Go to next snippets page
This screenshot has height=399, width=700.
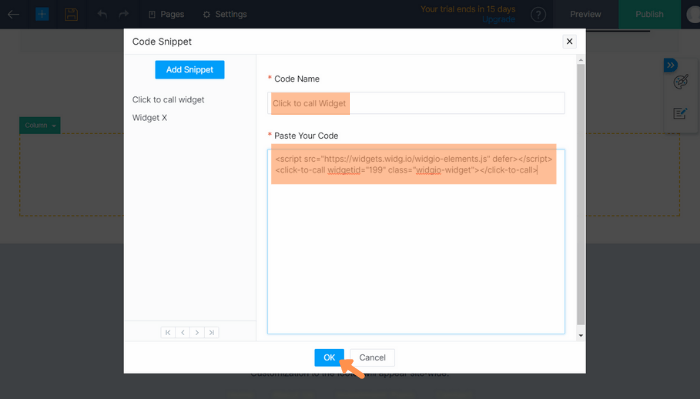tap(197, 332)
